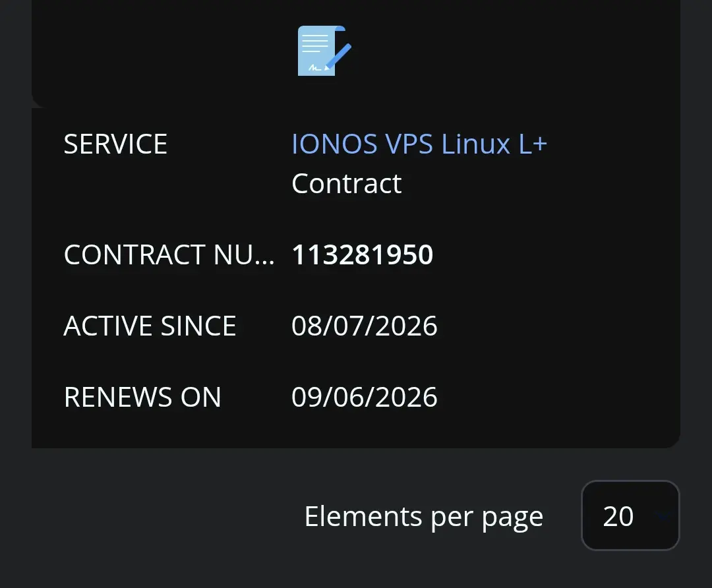Open the IONOS VPS Linux L+ link

pos(419,144)
